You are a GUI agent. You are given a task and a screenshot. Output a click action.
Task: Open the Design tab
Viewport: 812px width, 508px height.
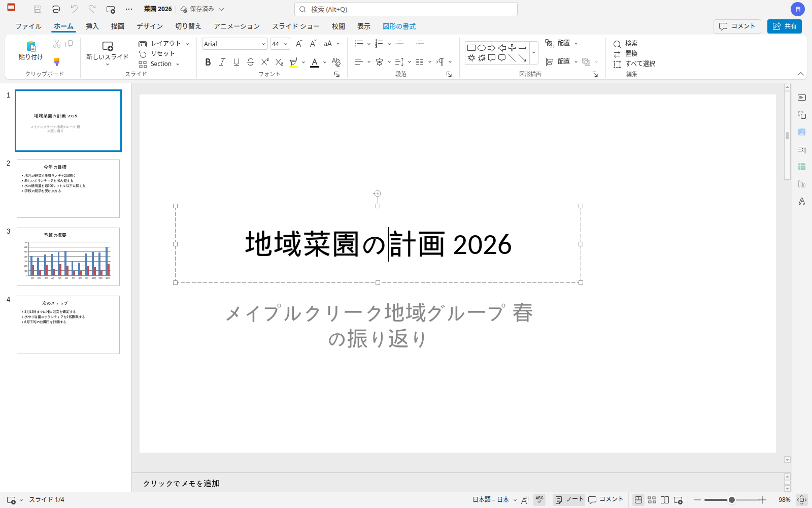150,26
